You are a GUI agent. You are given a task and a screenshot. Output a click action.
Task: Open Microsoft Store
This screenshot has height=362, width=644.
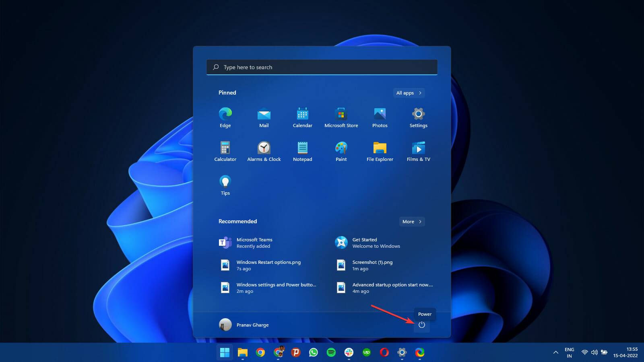coord(341,117)
